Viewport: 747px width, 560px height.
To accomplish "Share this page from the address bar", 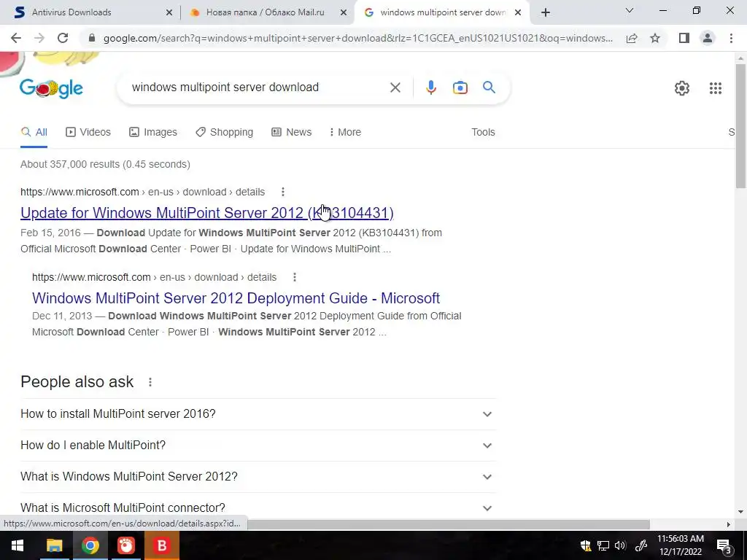I will (x=632, y=38).
